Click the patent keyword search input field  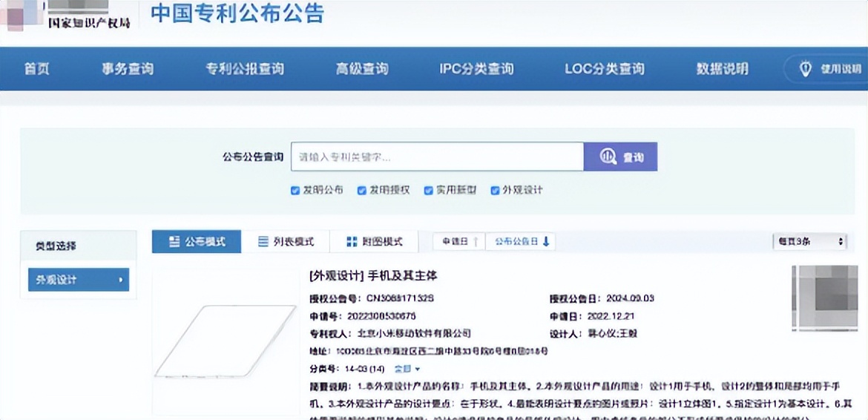437,157
